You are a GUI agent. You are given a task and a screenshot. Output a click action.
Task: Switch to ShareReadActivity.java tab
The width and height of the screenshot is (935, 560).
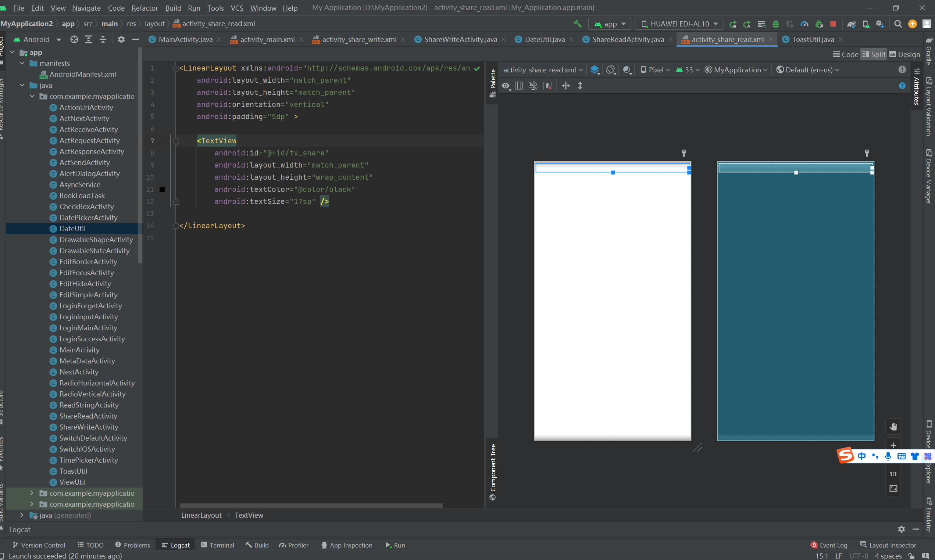coord(627,39)
